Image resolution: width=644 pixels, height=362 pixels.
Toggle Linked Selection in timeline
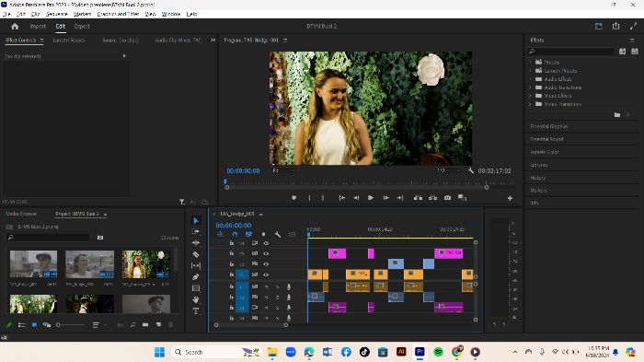click(x=248, y=234)
